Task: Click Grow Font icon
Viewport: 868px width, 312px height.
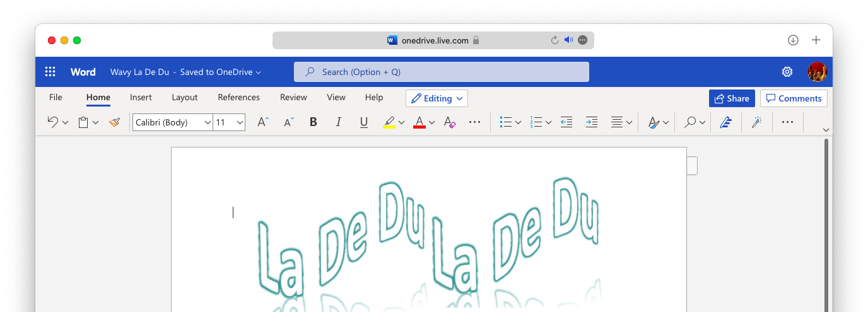Action: point(263,122)
